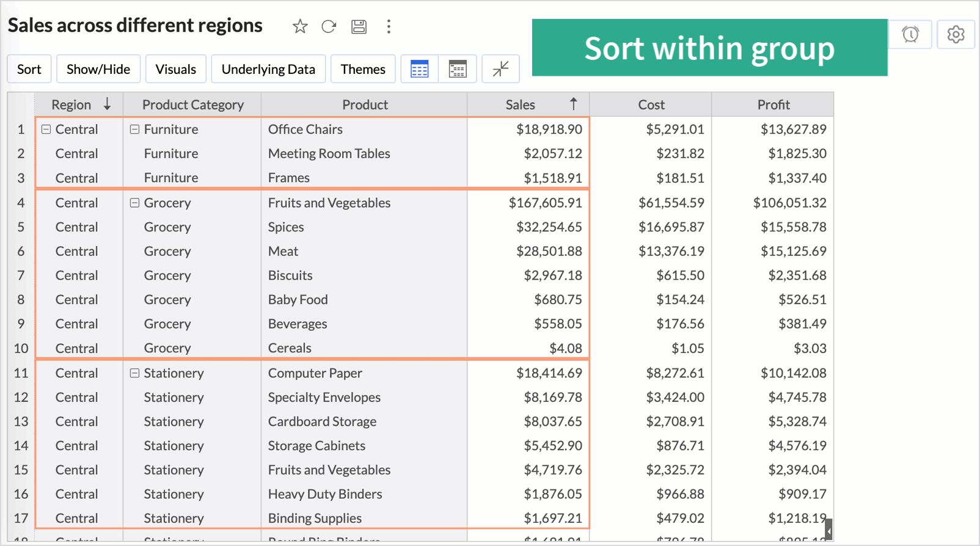Mark the report as favorite with star icon

coord(299,26)
